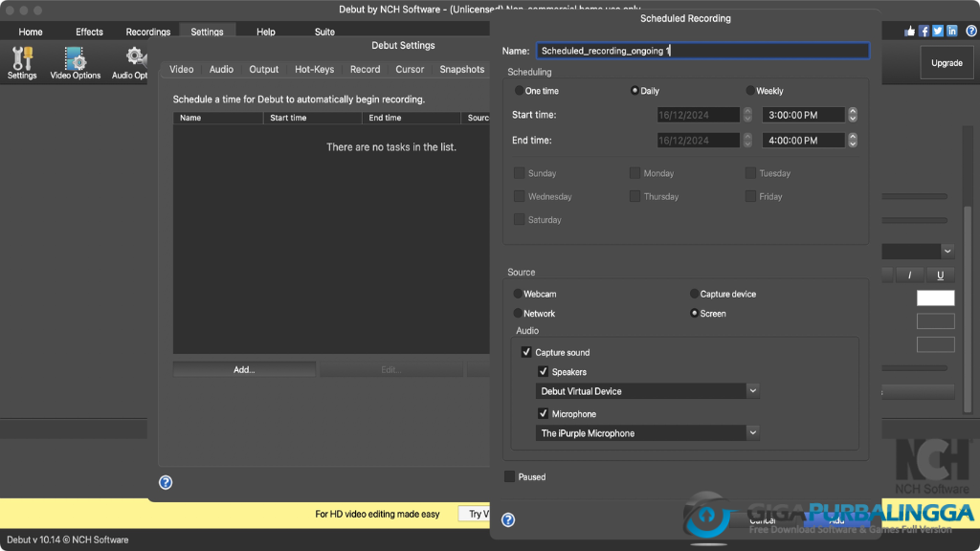Share on Twitter icon

coord(938,32)
